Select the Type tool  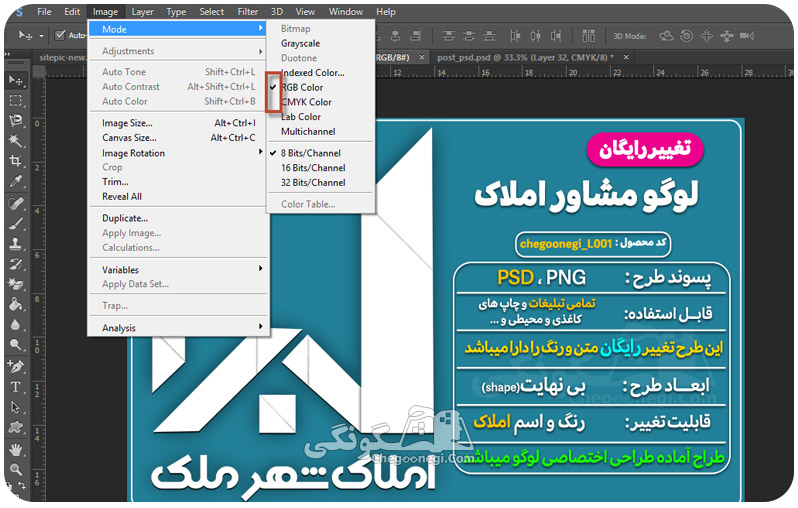point(16,387)
